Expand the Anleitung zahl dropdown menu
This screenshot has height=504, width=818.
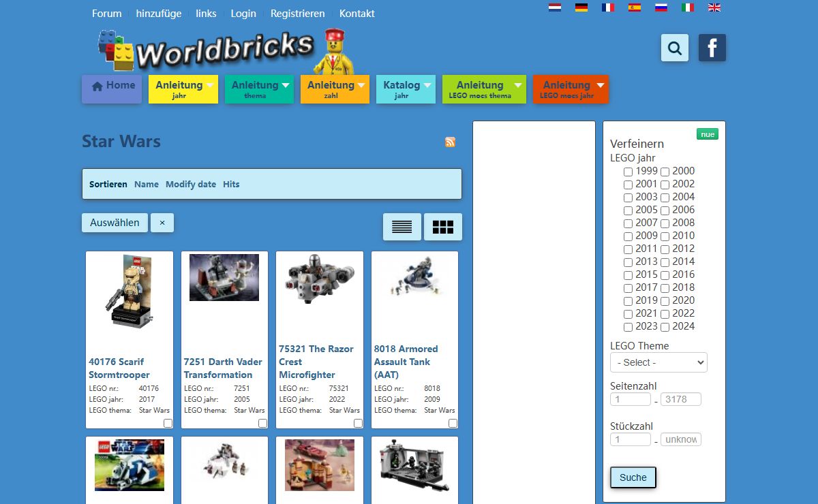click(335, 89)
